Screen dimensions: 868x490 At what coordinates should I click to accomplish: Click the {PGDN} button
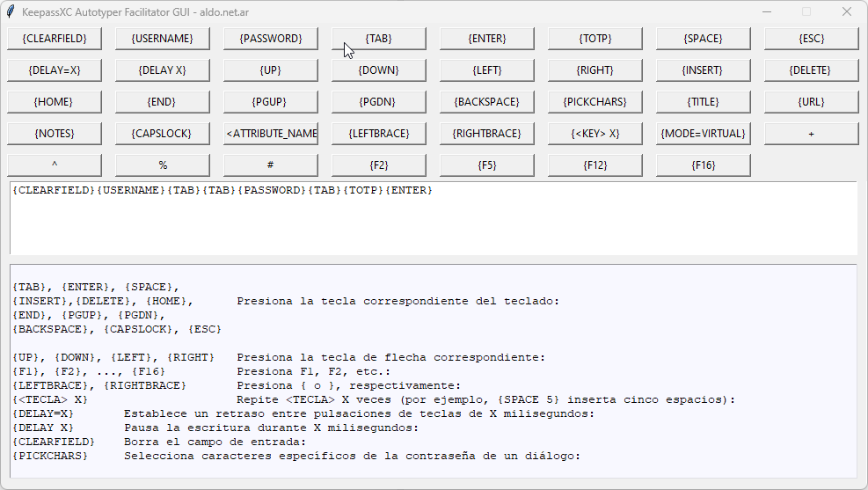pyautogui.click(x=379, y=102)
